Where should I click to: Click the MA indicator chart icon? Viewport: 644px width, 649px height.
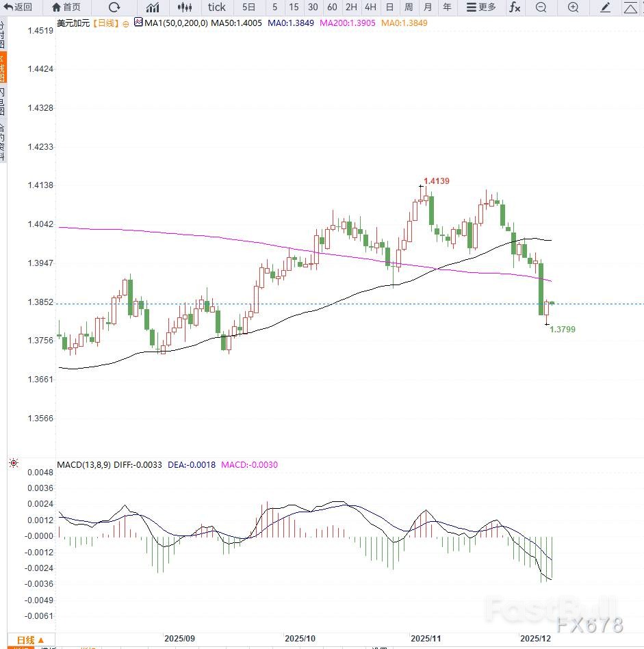(138, 23)
